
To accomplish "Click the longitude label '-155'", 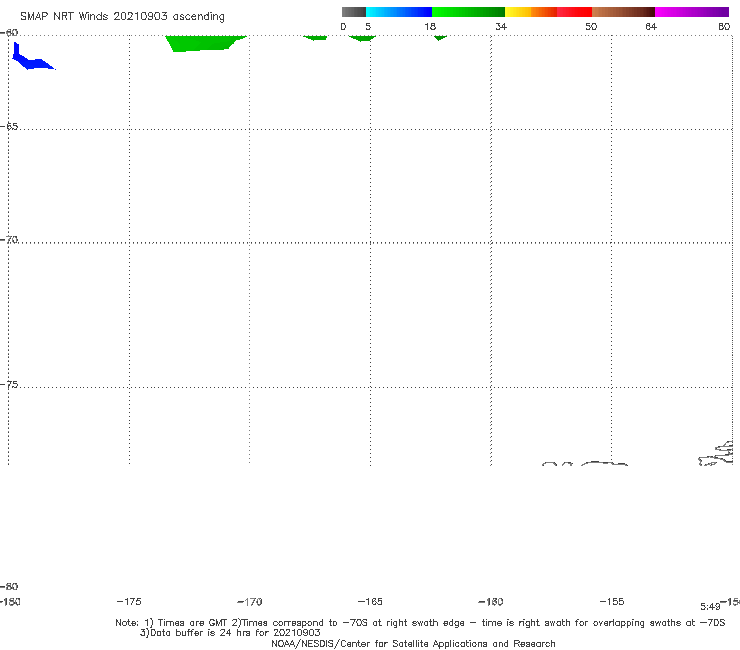I will pyautogui.click(x=612, y=601).
